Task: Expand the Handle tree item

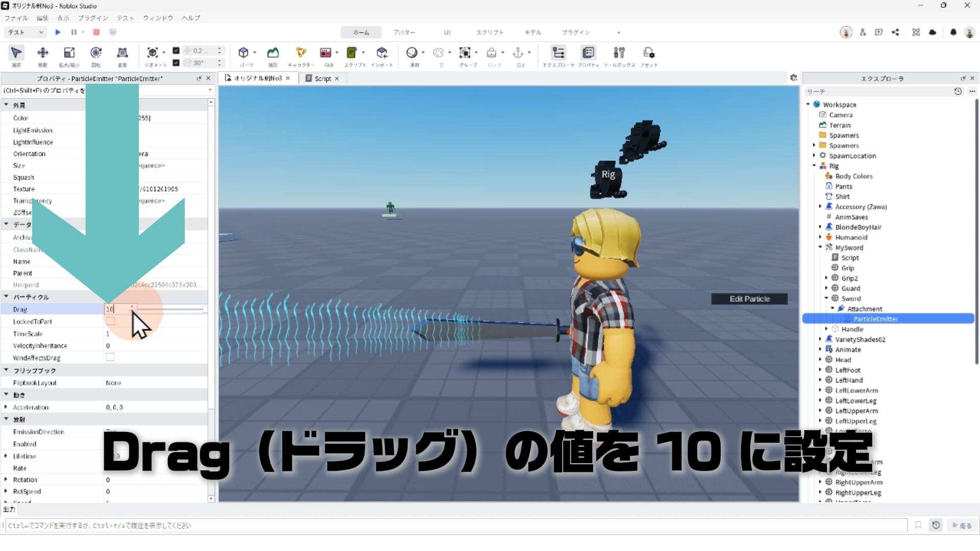Action: pyautogui.click(x=826, y=329)
